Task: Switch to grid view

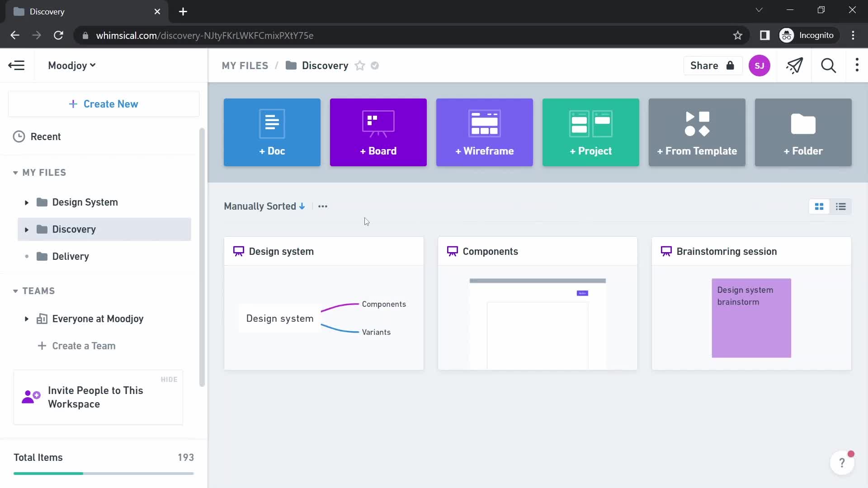Action: (819, 206)
